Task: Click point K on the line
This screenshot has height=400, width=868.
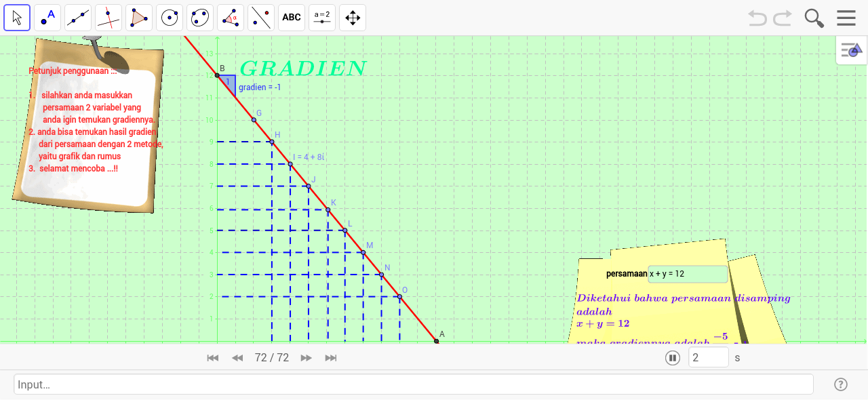Action: pos(328,209)
